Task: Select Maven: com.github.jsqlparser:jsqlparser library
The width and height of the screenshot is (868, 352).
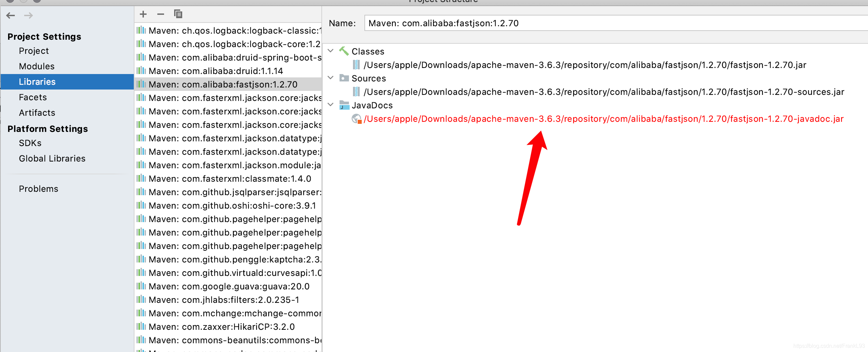Action: point(228,192)
